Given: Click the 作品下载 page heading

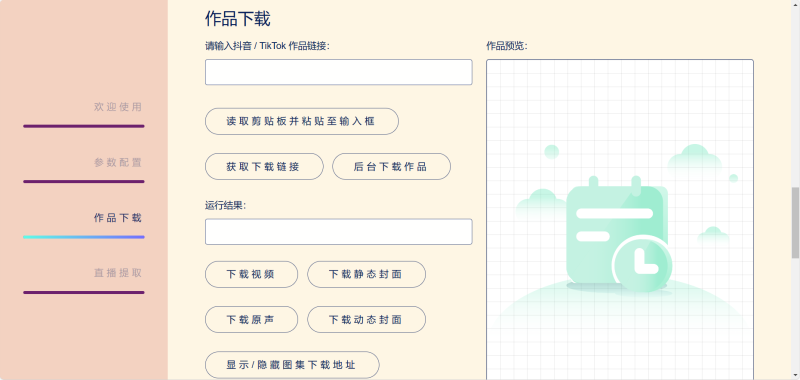Looking at the screenshot, I should (238, 19).
